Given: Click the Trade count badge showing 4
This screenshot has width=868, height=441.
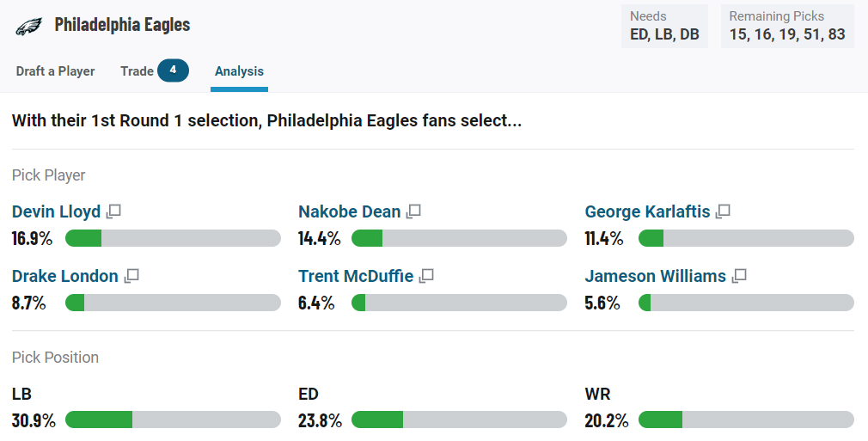Looking at the screenshot, I should 174,70.
